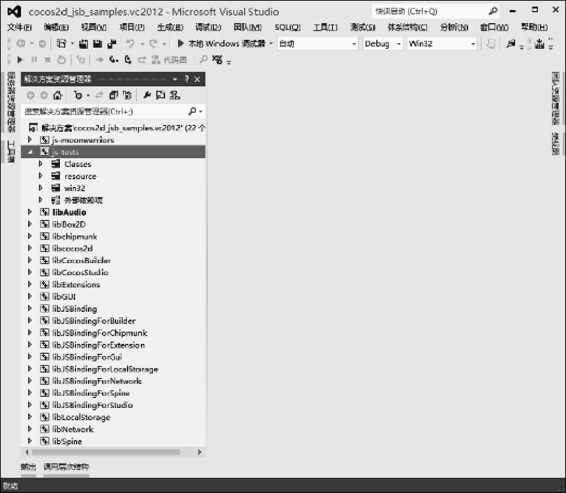The image size is (566, 493).
Task: Click Solution Explorer forward navigation icon
Action: (x=44, y=95)
